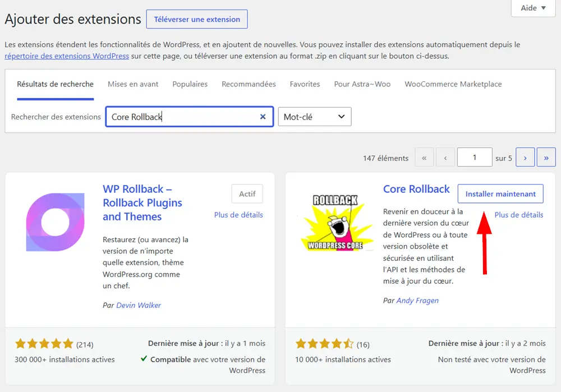Open the répertoire des extensions WordPress link
The width and height of the screenshot is (561, 392).
tap(67, 56)
